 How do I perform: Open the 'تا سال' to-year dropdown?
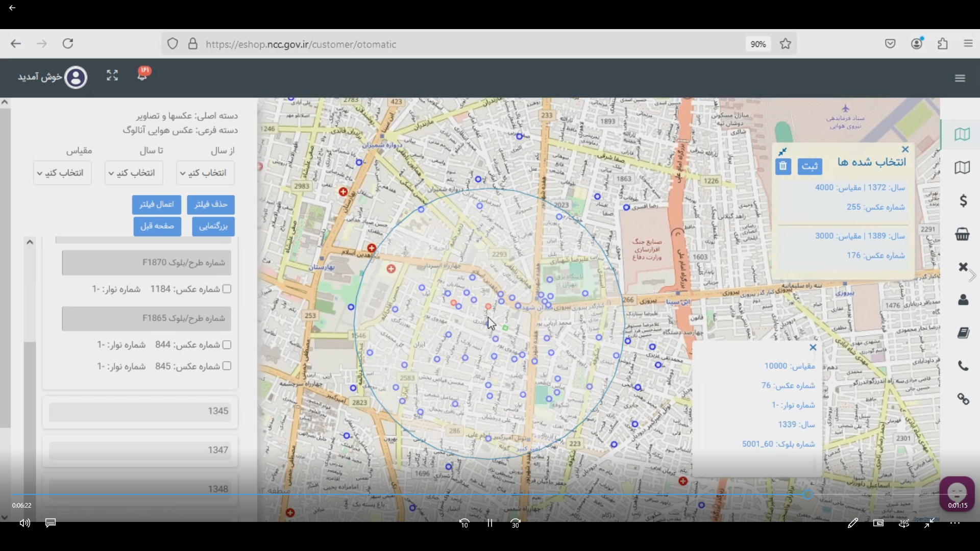pos(134,173)
